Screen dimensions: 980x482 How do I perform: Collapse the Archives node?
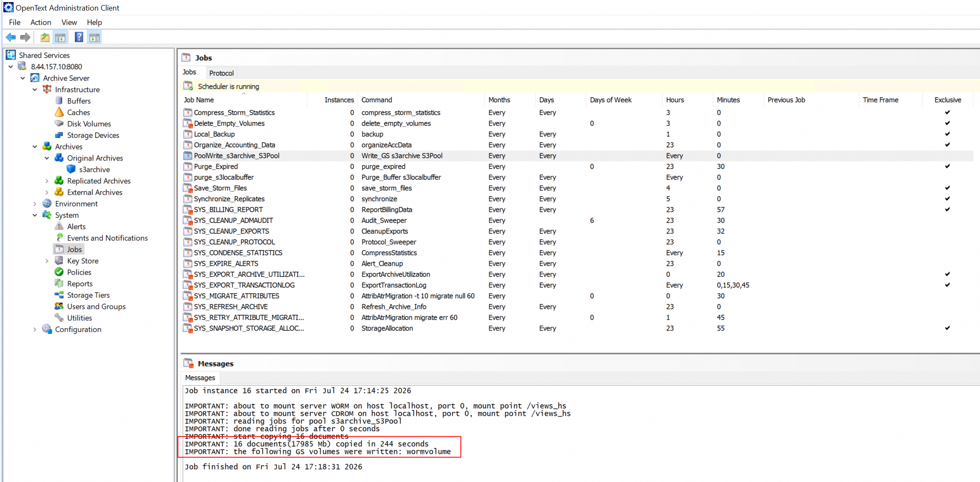(x=35, y=147)
